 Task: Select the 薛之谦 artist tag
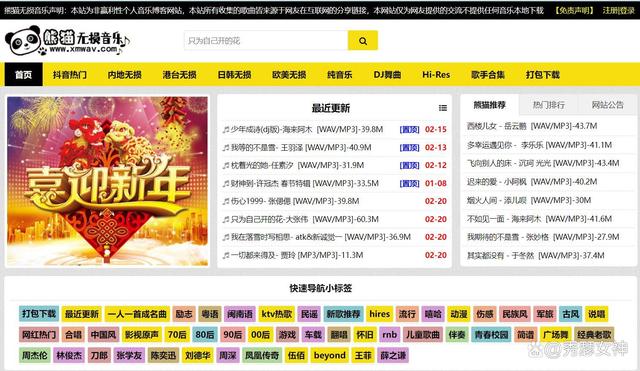click(393, 355)
